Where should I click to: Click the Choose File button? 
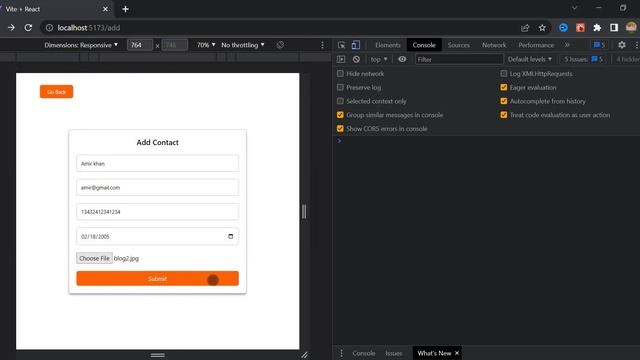pos(94,258)
